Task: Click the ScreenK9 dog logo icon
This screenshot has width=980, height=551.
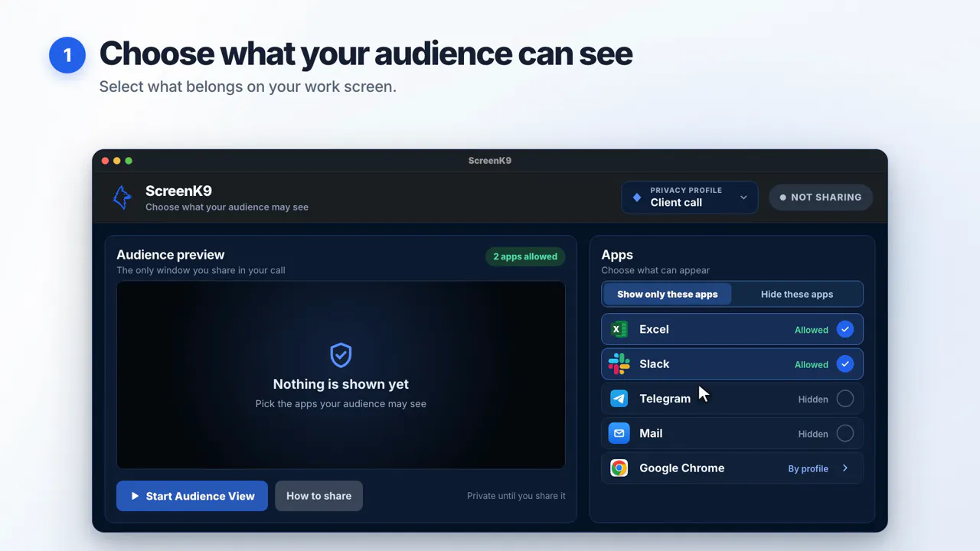Action: 122,197
